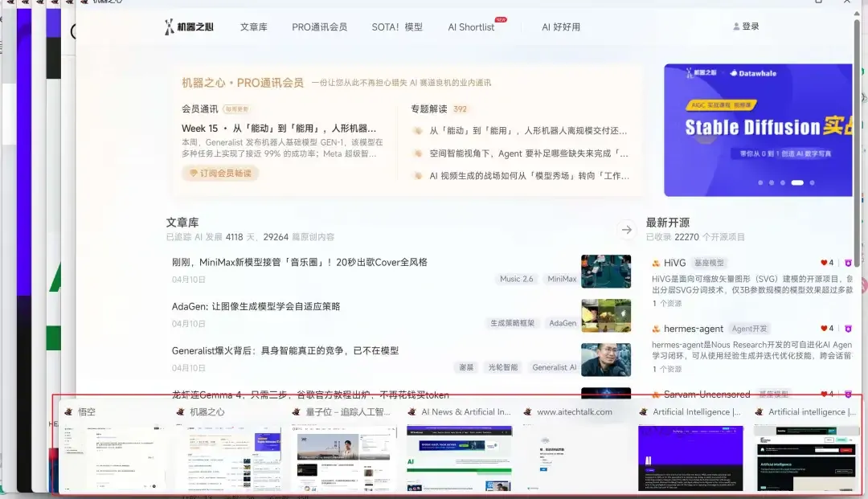
Task: Switch to the 量子位 – 追踪人工智... window thumbnail
Action: click(x=344, y=458)
